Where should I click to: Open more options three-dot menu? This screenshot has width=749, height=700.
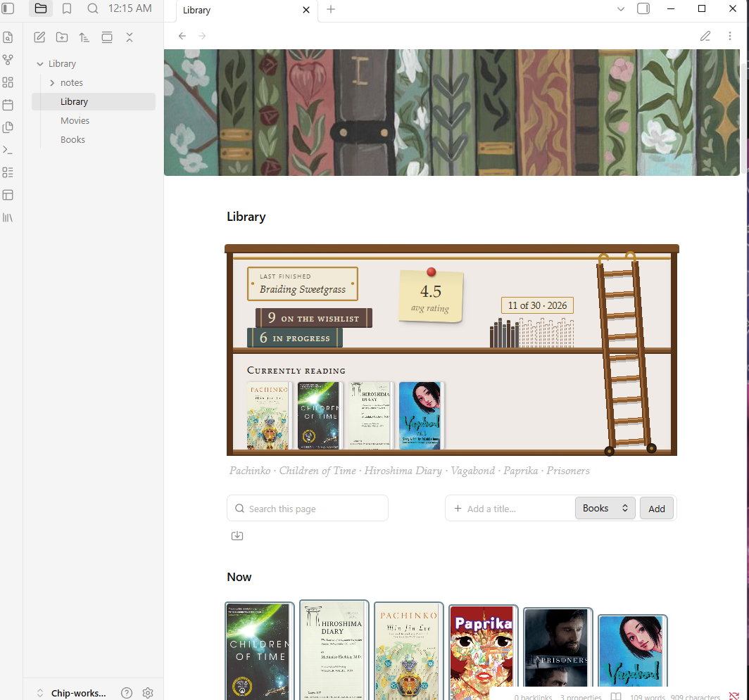tap(730, 36)
